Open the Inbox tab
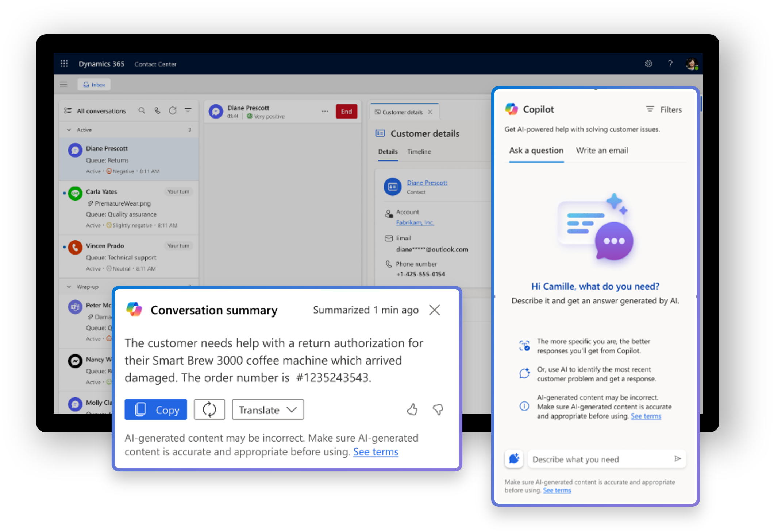Image resolution: width=774 pixels, height=532 pixels. coord(94,85)
